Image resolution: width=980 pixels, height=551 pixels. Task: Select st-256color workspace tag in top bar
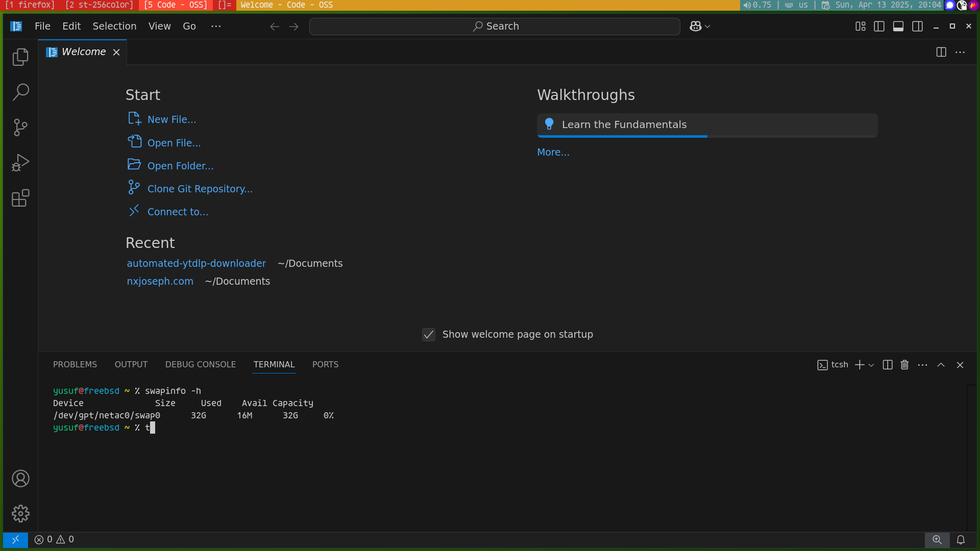pyautogui.click(x=100, y=5)
